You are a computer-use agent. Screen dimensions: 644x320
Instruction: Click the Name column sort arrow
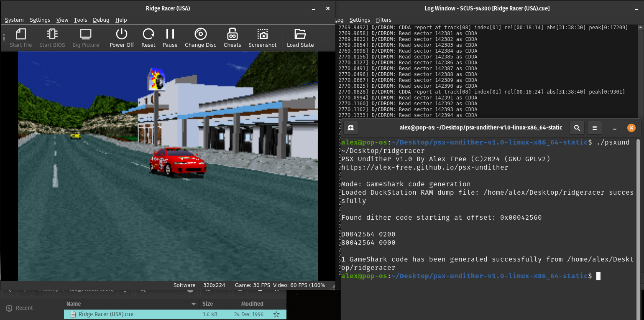(194, 304)
